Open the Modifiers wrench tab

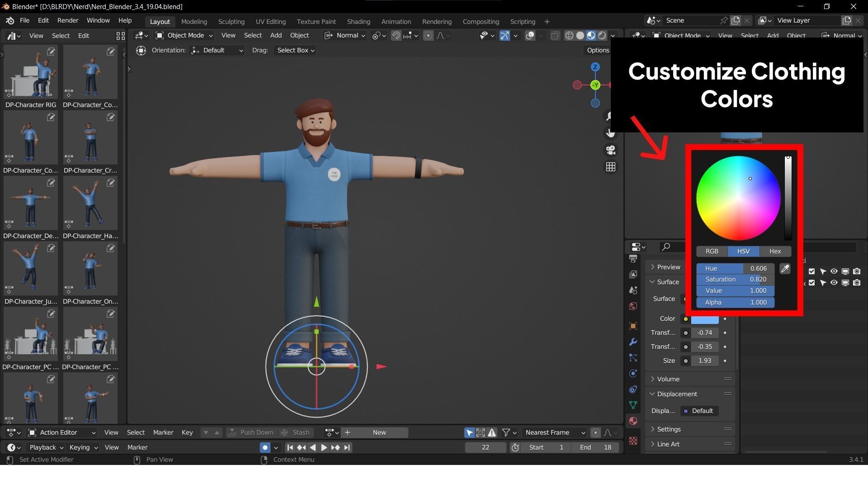(x=633, y=342)
